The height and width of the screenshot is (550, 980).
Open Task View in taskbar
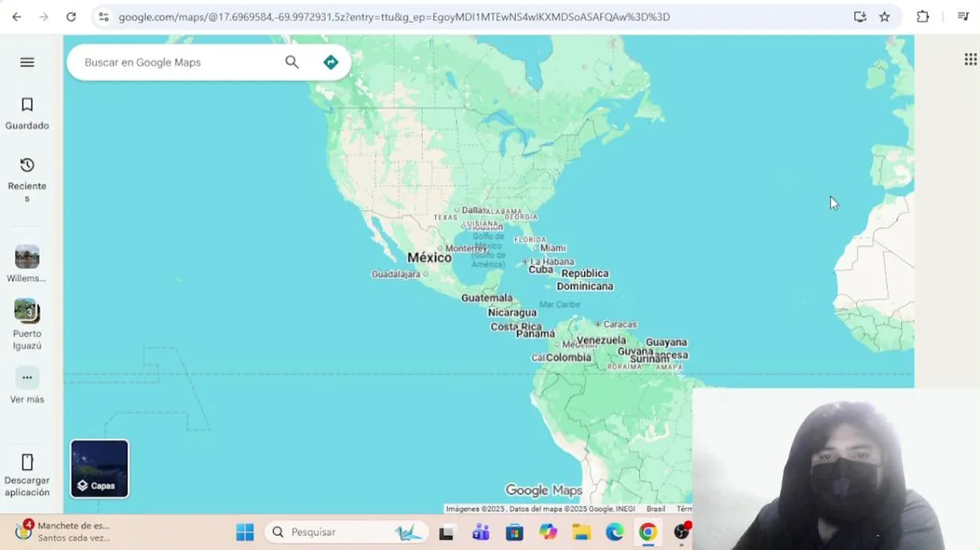(446, 532)
